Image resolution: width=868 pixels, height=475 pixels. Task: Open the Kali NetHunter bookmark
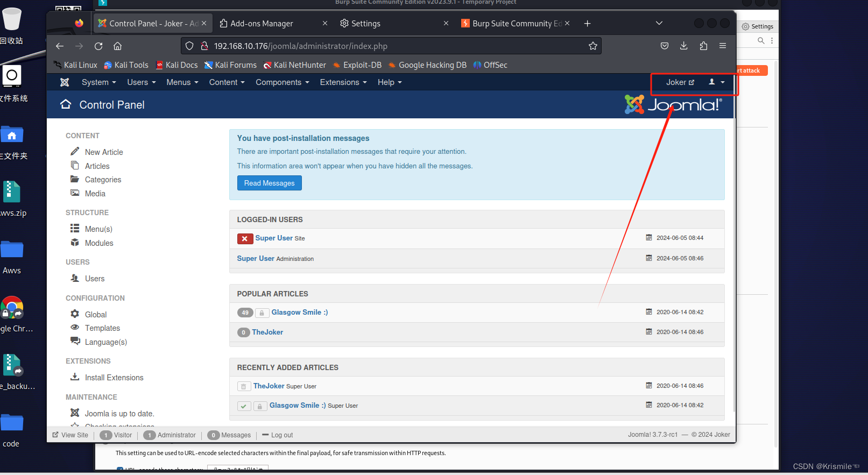295,65
